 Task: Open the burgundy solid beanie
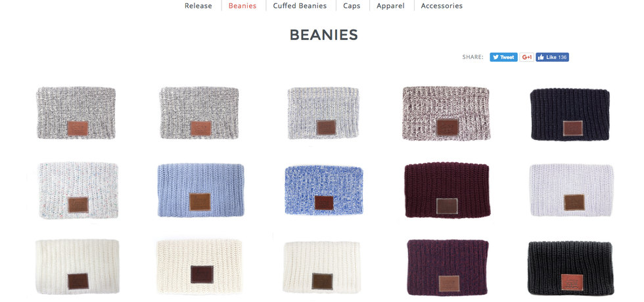pyautogui.click(x=447, y=190)
